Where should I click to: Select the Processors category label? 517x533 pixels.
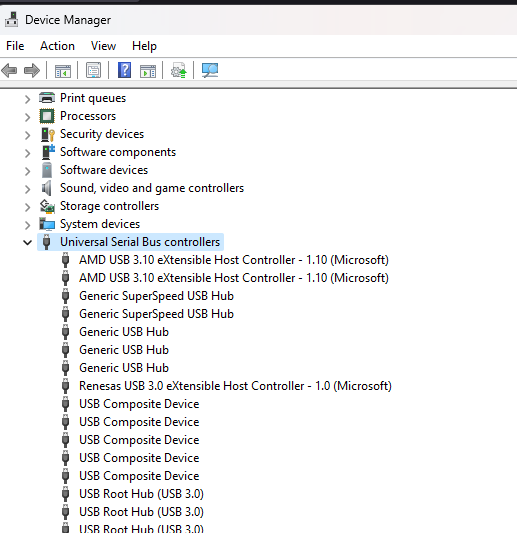tap(88, 116)
